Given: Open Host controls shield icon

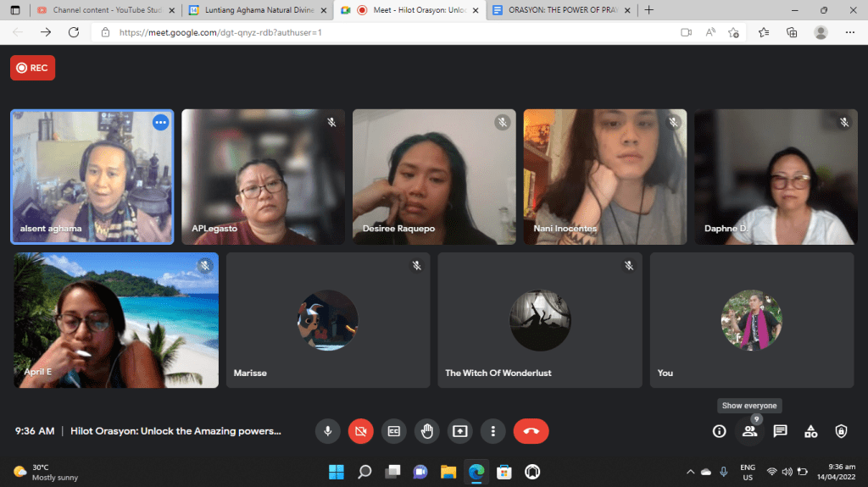Looking at the screenshot, I should [841, 431].
